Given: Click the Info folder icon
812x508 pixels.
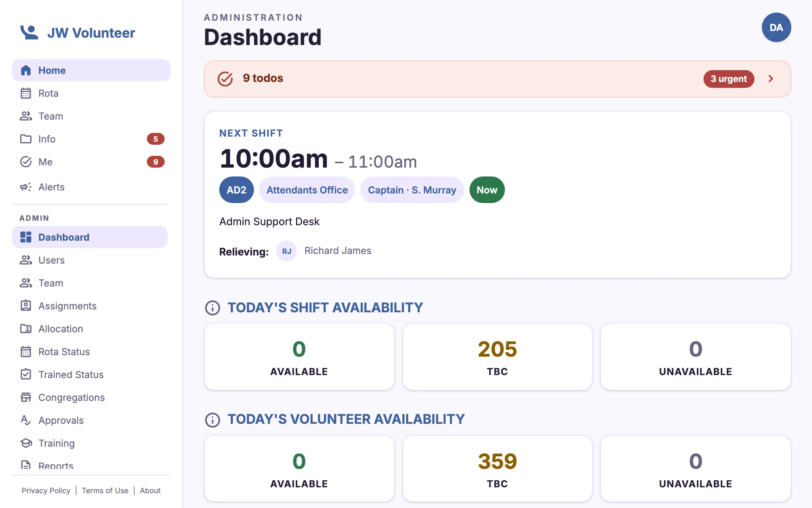Looking at the screenshot, I should pyautogui.click(x=26, y=139).
